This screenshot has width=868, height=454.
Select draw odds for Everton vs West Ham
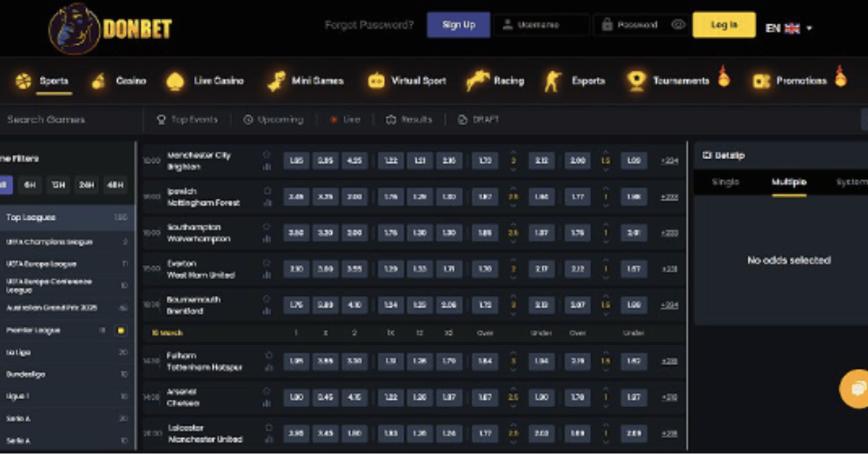[325, 269]
